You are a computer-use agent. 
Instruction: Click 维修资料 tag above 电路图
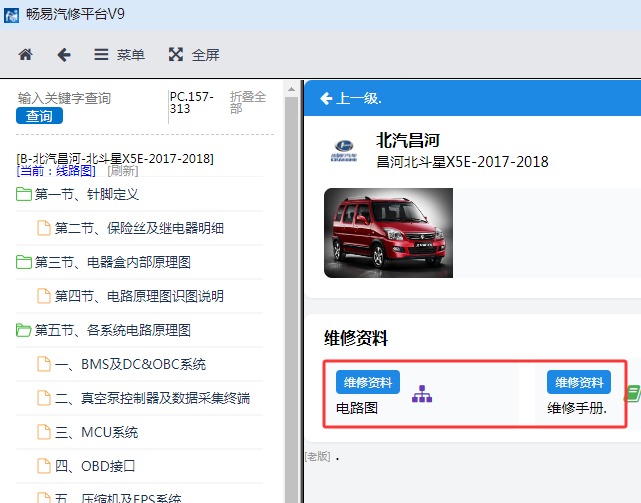[x=368, y=382]
